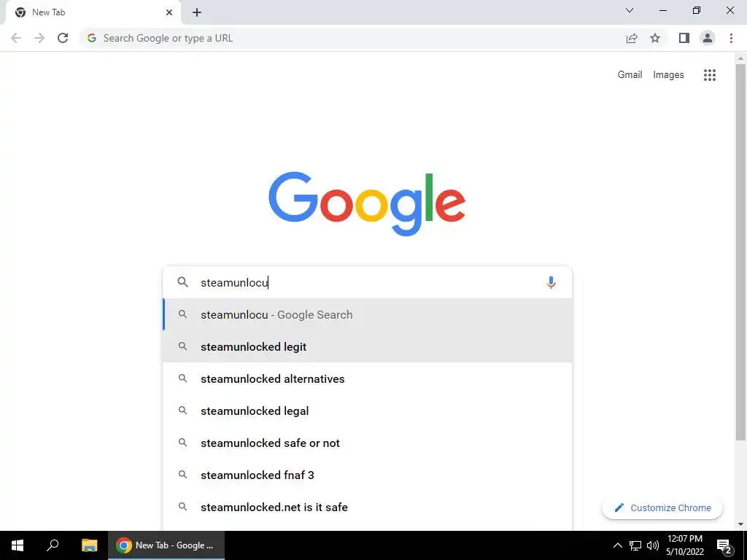Click the share this page icon
The image size is (747, 560).
coord(632,38)
